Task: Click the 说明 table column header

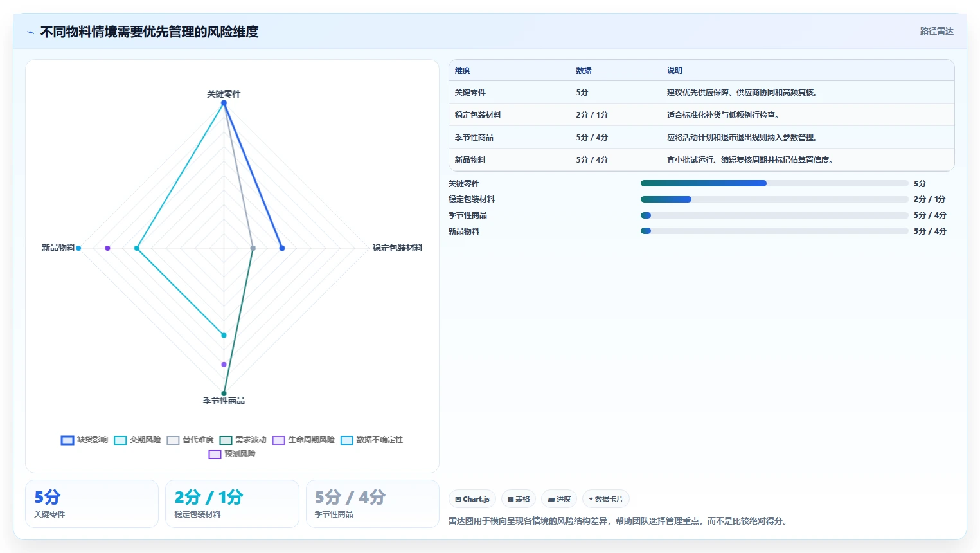Action: 674,71
